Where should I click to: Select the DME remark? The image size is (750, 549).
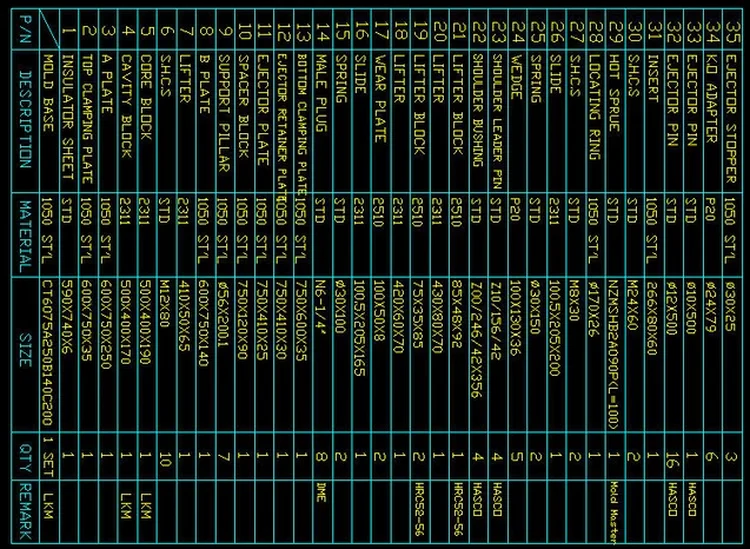click(x=321, y=492)
